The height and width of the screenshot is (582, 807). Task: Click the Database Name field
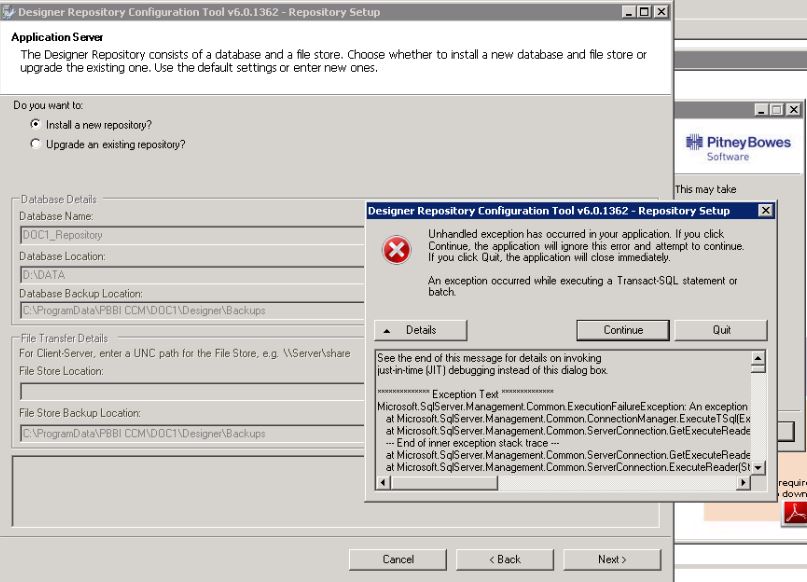[190, 236]
